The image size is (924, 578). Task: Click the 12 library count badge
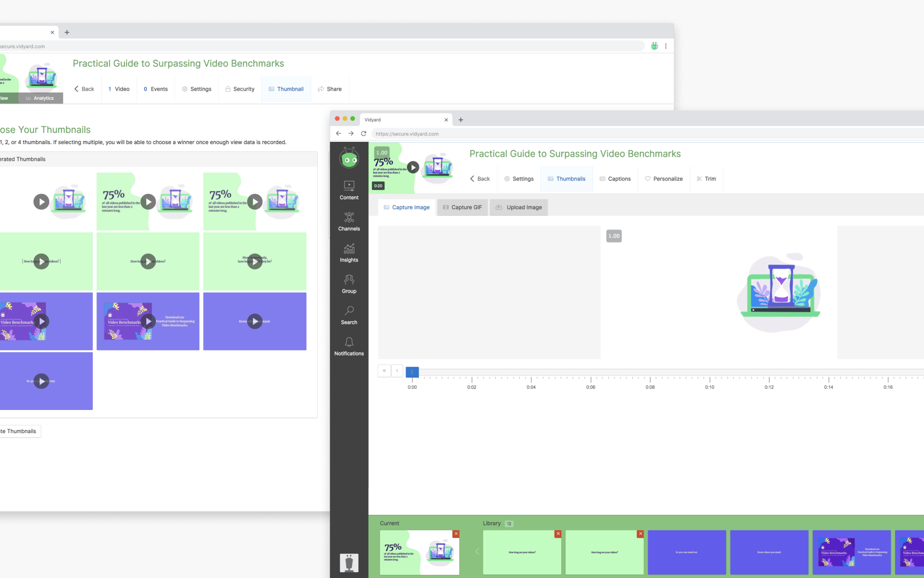pyautogui.click(x=509, y=524)
